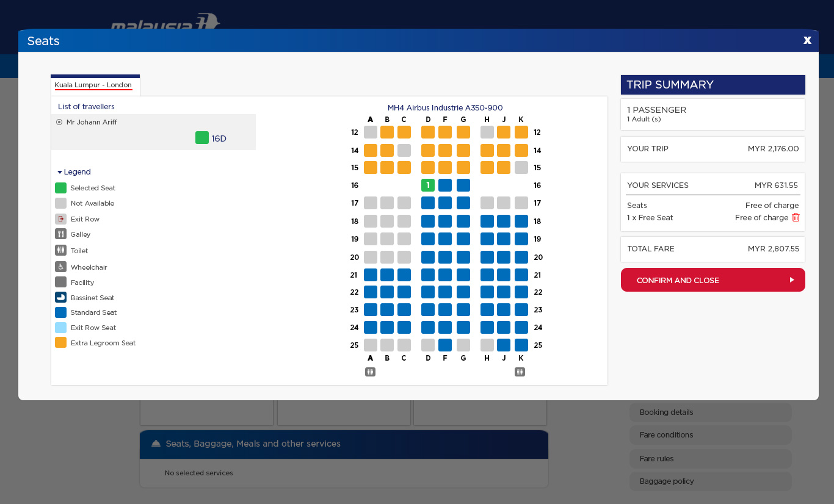
Task: Choose seat 25K at the rear
Action: click(x=521, y=345)
